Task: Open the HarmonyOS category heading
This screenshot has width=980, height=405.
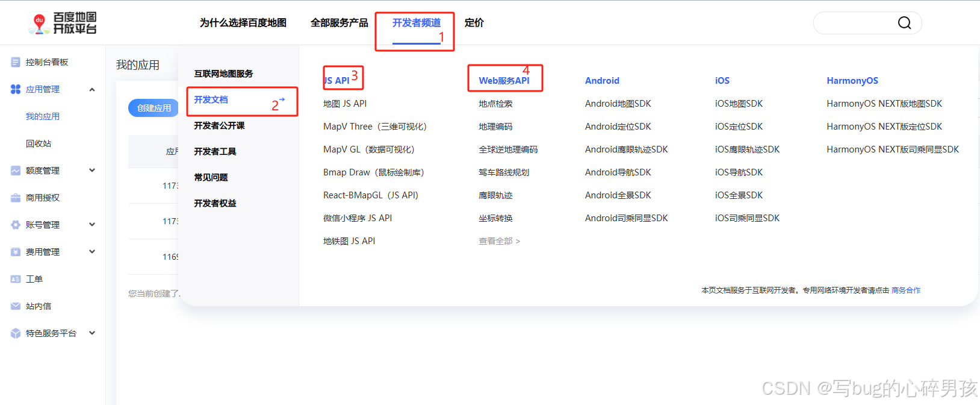Action: coord(852,81)
